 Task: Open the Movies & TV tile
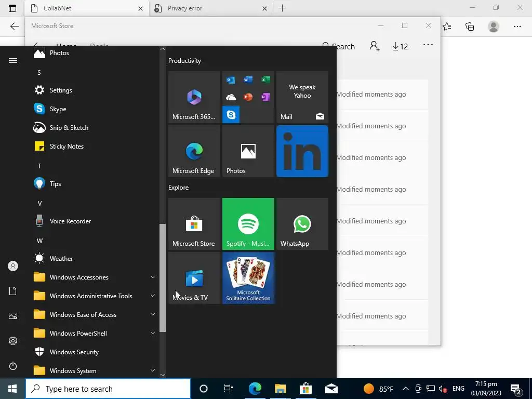pyautogui.click(x=194, y=278)
